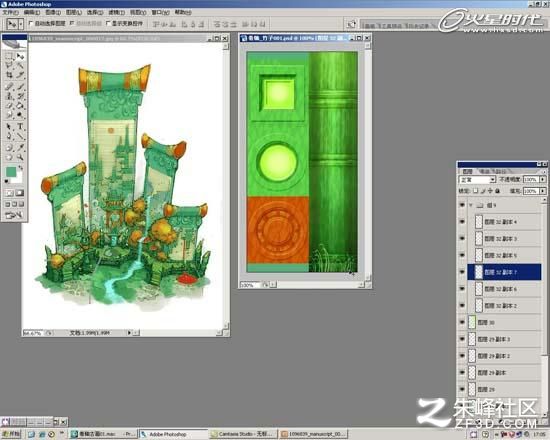550x440 pixels.
Task: Reset to default black and white colors
Action: tap(6, 181)
